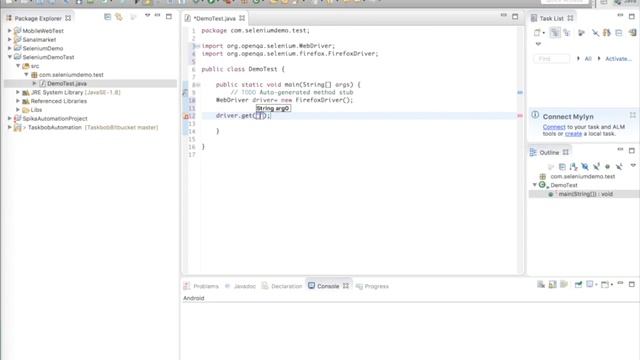The height and width of the screenshot is (360, 640).
Task: Click the com.seleniumdemo.test package icon
Action: (34, 75)
